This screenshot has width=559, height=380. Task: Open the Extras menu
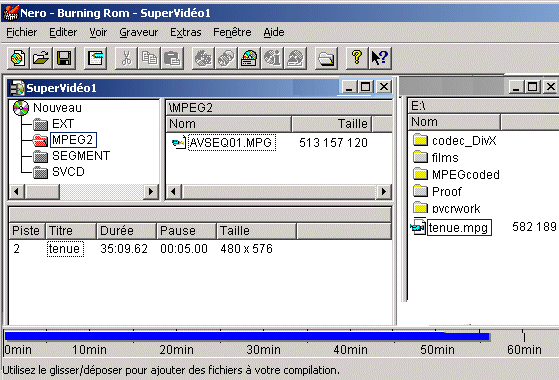[x=186, y=32]
